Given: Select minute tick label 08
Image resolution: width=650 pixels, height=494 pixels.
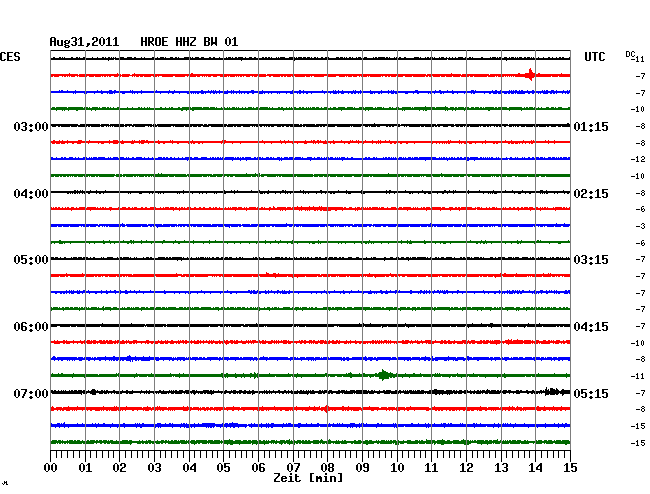Looking at the screenshot, I should click(x=327, y=468).
